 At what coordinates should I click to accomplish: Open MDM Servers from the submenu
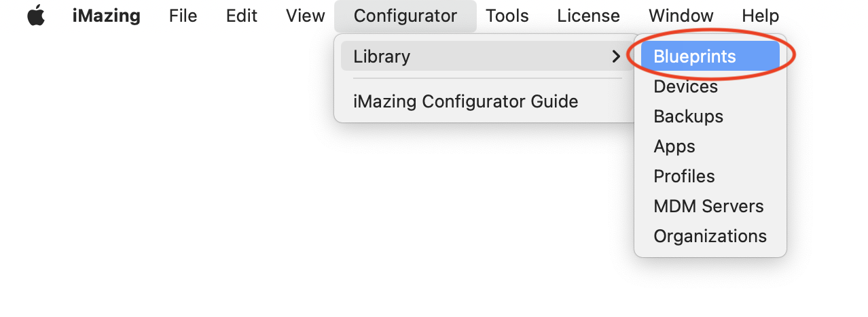708,206
